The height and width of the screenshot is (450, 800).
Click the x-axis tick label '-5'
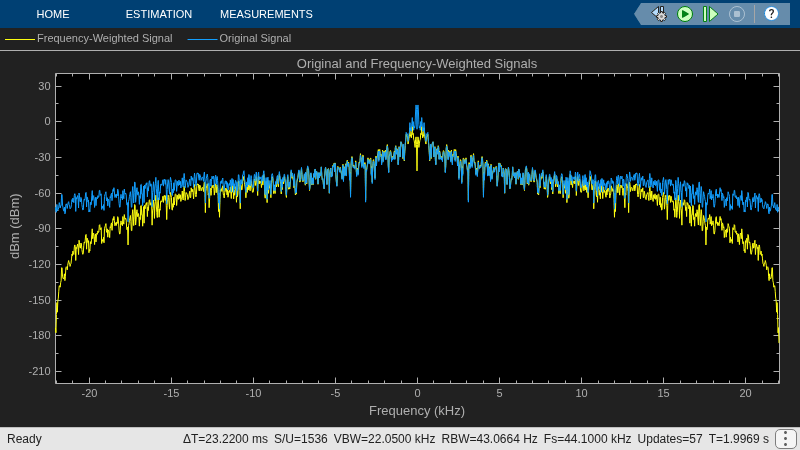pyautogui.click(x=335, y=393)
